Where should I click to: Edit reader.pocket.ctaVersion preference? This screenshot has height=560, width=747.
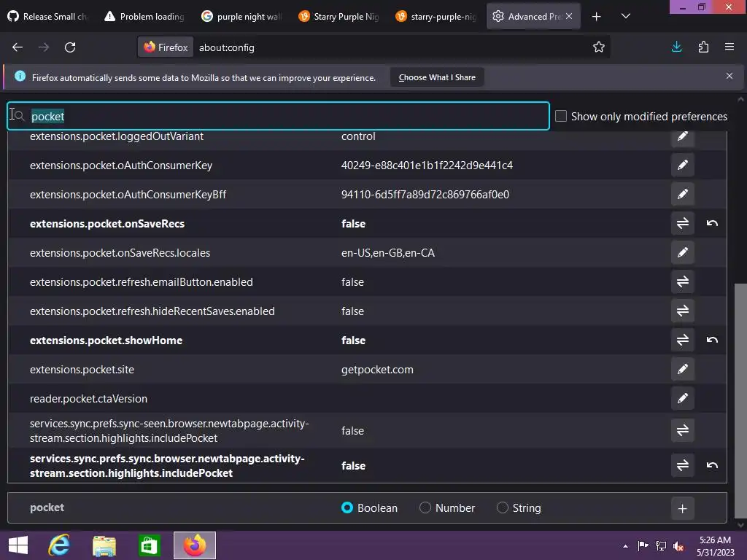click(x=682, y=399)
